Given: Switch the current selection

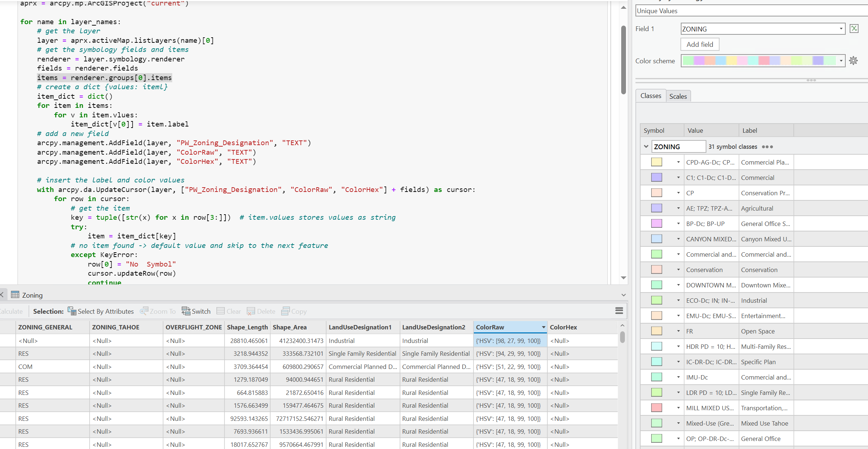Looking at the screenshot, I should (x=196, y=311).
